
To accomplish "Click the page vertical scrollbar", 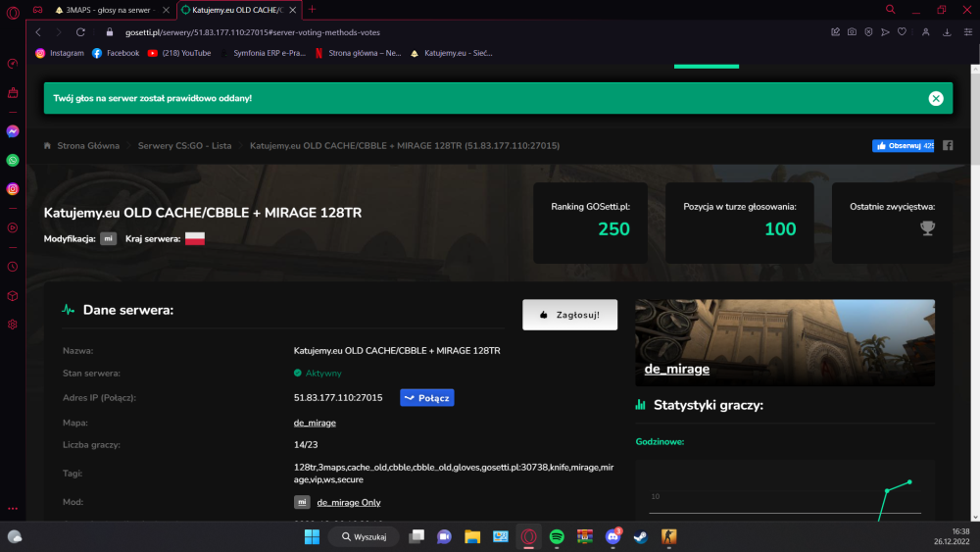I will coord(974,292).
